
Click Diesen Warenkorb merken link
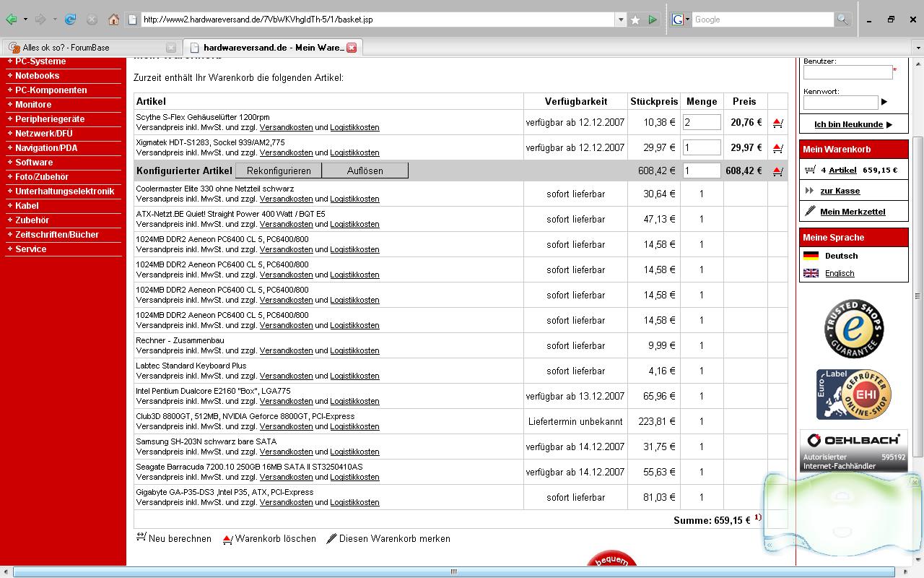(x=388, y=538)
